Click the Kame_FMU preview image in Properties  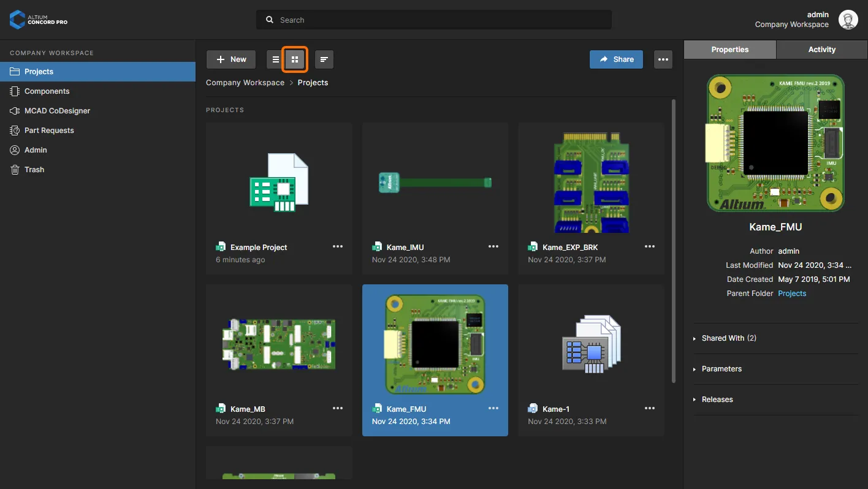click(775, 143)
